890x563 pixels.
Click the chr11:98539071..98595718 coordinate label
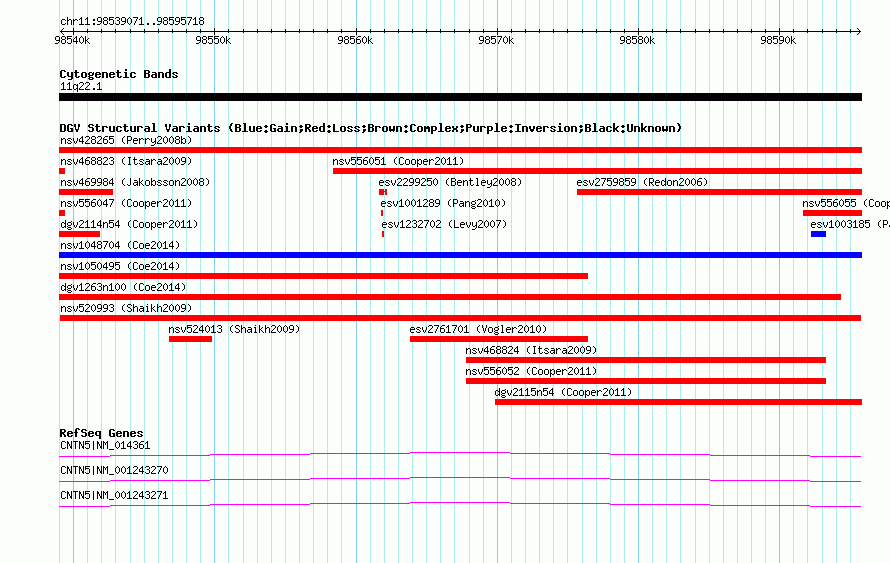click(x=132, y=21)
